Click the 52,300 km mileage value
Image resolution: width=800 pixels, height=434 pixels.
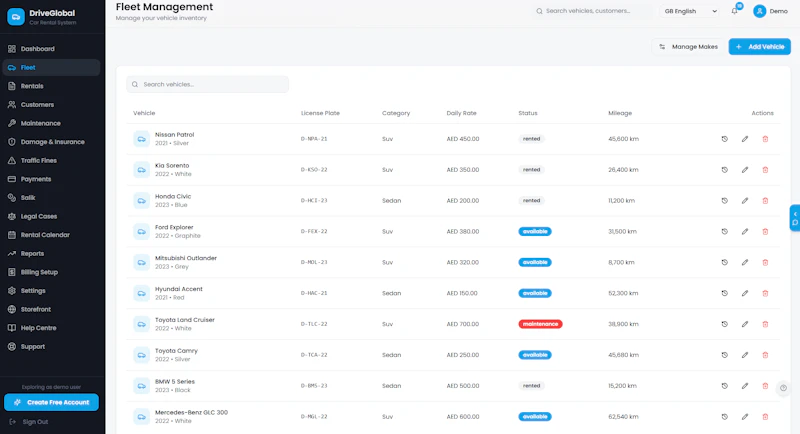click(623, 293)
